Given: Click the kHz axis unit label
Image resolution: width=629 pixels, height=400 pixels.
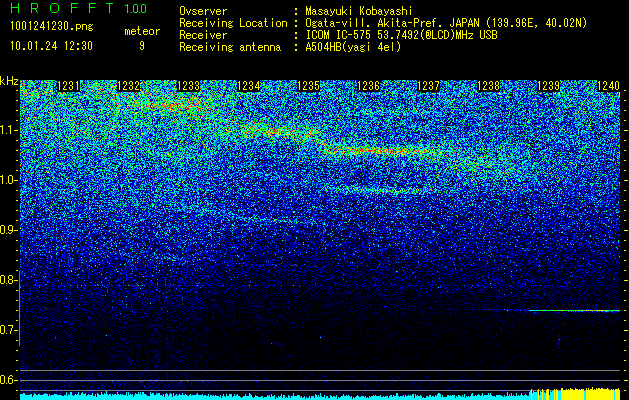Looking at the screenshot, I should 9,81.
